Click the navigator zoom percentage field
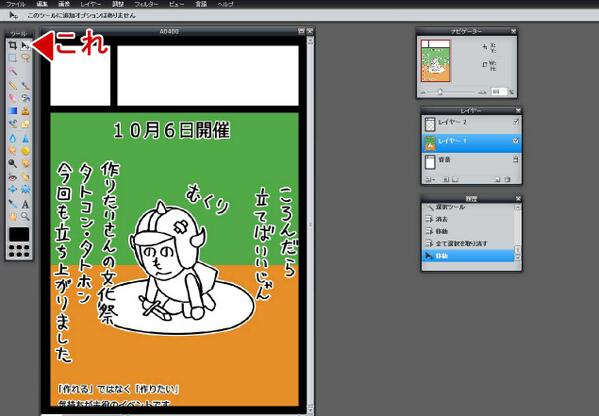Image resolution: width=599 pixels, height=416 pixels. (498, 92)
